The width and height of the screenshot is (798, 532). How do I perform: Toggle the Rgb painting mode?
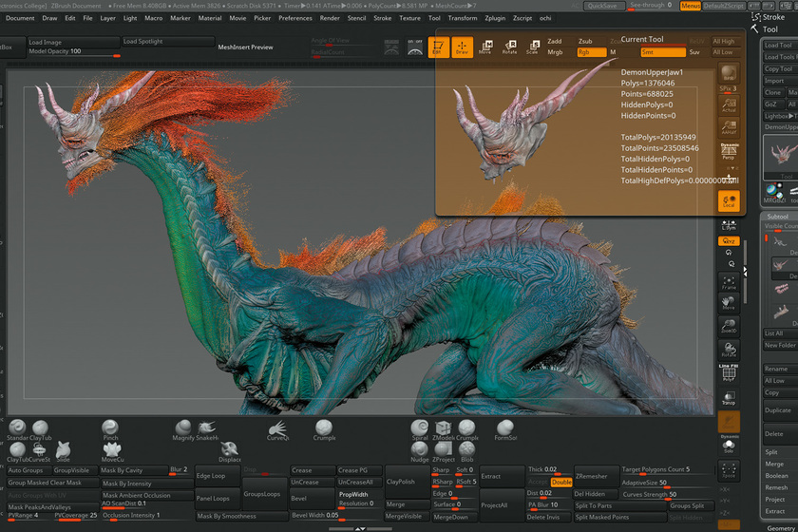(x=591, y=52)
